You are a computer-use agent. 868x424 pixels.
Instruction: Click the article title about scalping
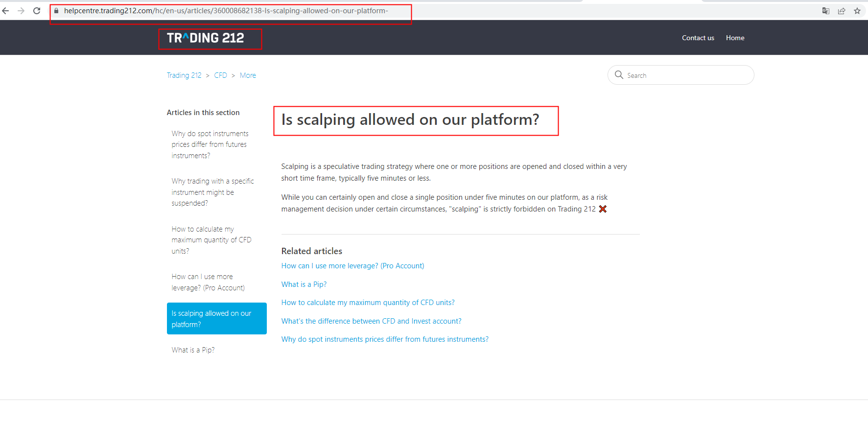[x=410, y=120]
